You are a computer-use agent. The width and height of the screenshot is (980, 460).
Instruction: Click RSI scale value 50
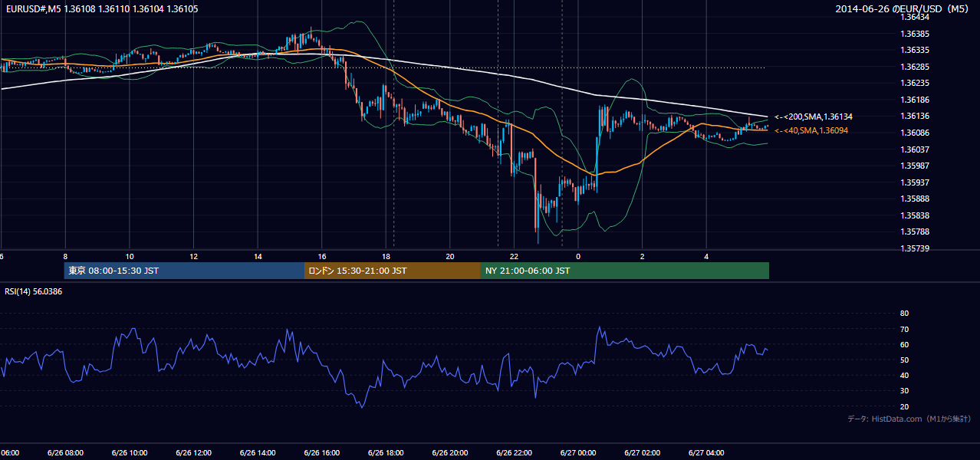904,360
